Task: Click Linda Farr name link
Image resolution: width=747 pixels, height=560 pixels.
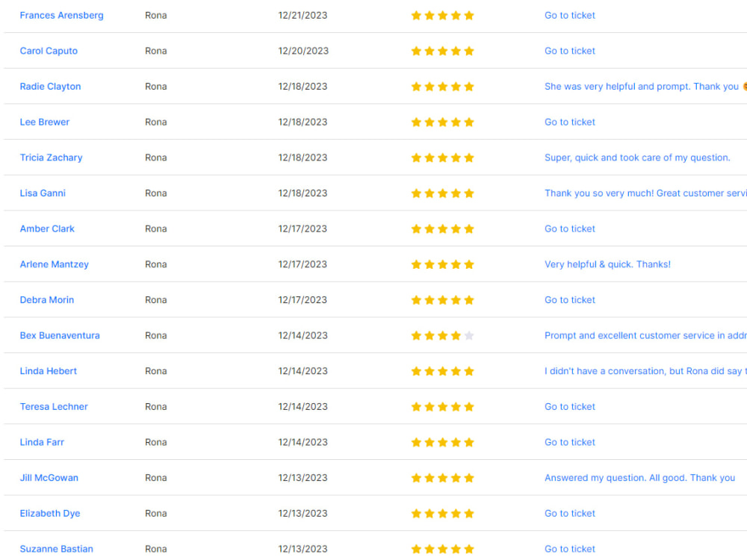Action: pos(42,442)
